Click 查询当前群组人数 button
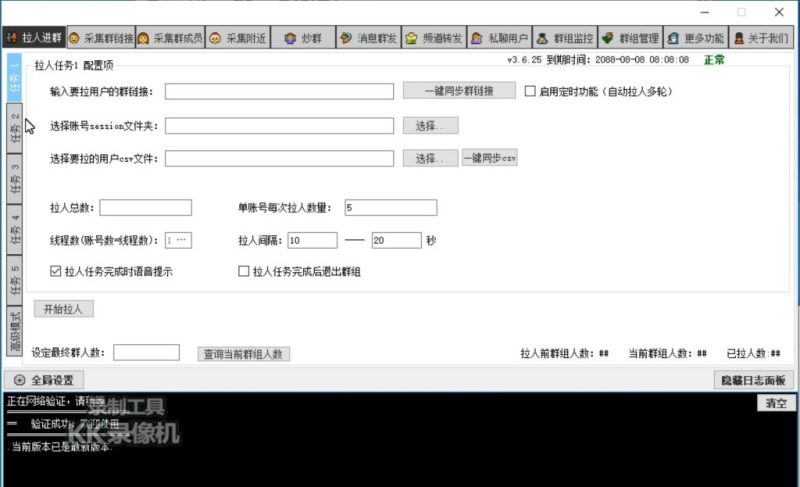 pos(244,354)
